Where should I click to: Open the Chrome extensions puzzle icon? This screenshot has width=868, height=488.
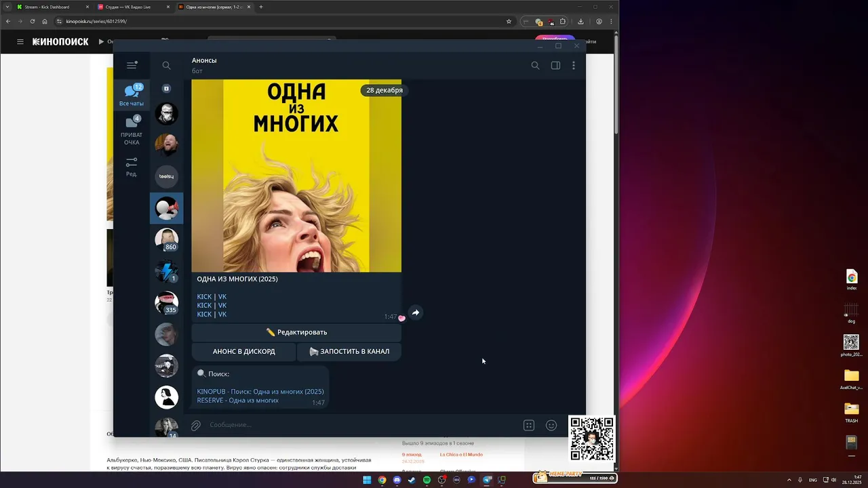pyautogui.click(x=562, y=21)
